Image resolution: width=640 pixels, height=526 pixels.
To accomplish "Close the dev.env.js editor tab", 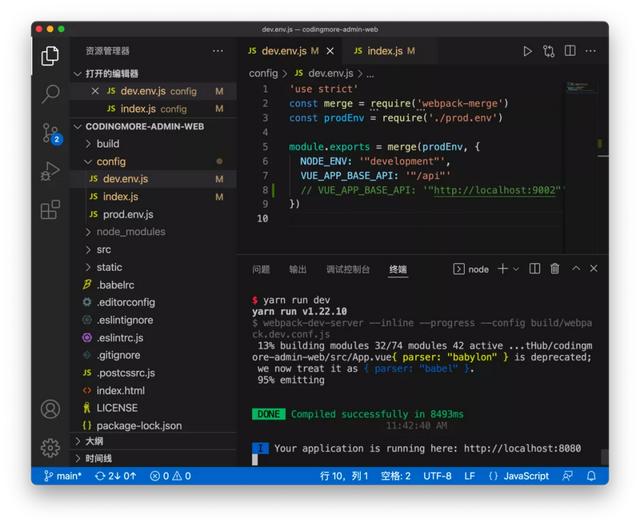I will click(x=330, y=51).
